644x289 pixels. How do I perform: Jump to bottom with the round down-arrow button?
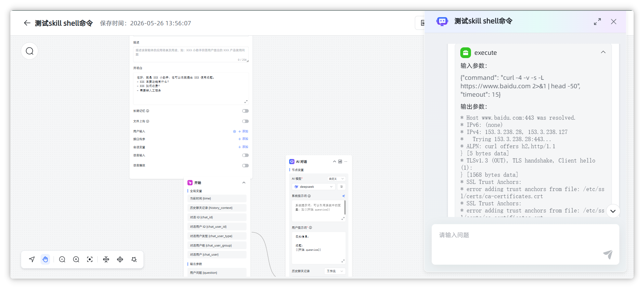point(613,211)
